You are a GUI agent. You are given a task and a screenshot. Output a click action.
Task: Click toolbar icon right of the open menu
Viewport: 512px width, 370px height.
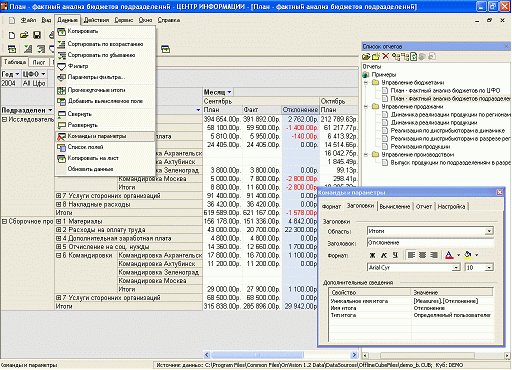point(166,49)
